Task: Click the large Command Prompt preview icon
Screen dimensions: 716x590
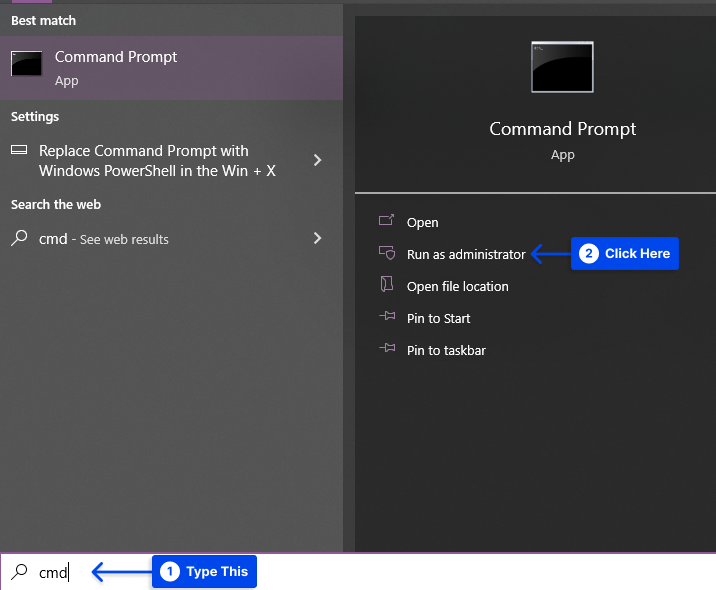Action: pyautogui.click(x=562, y=67)
